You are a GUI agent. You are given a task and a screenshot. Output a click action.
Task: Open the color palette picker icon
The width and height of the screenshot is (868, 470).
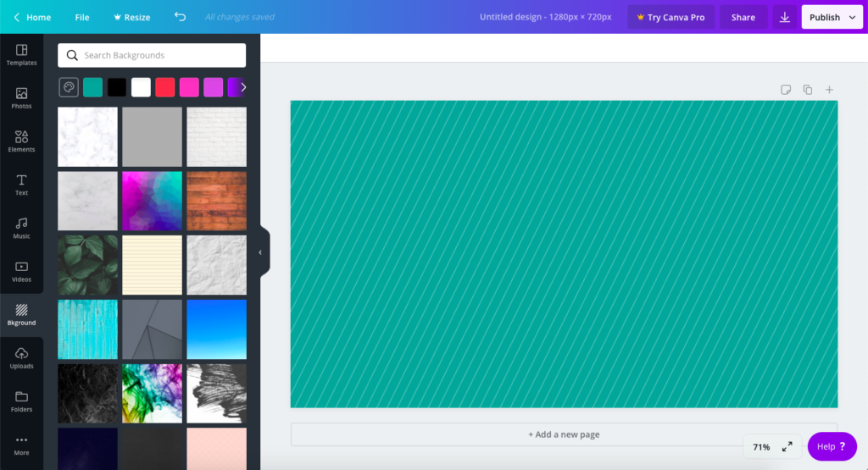coord(69,87)
